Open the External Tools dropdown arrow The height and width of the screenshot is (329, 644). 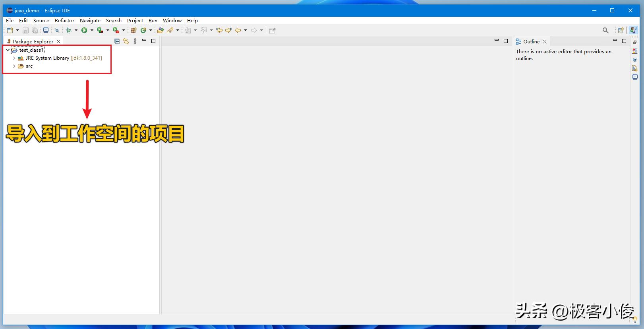(124, 30)
